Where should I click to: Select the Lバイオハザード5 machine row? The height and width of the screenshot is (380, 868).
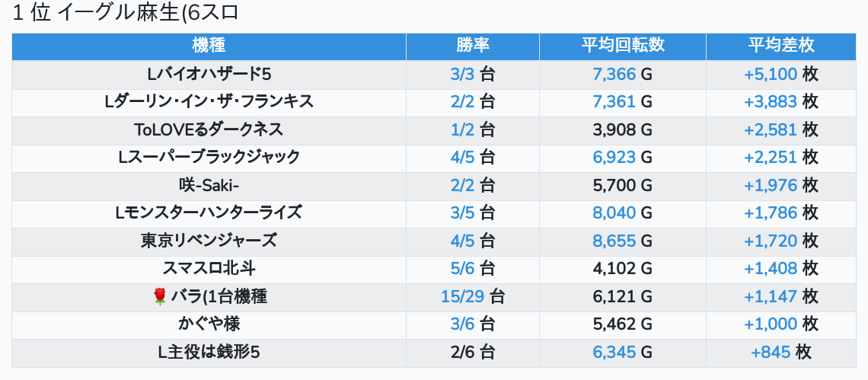click(209, 74)
